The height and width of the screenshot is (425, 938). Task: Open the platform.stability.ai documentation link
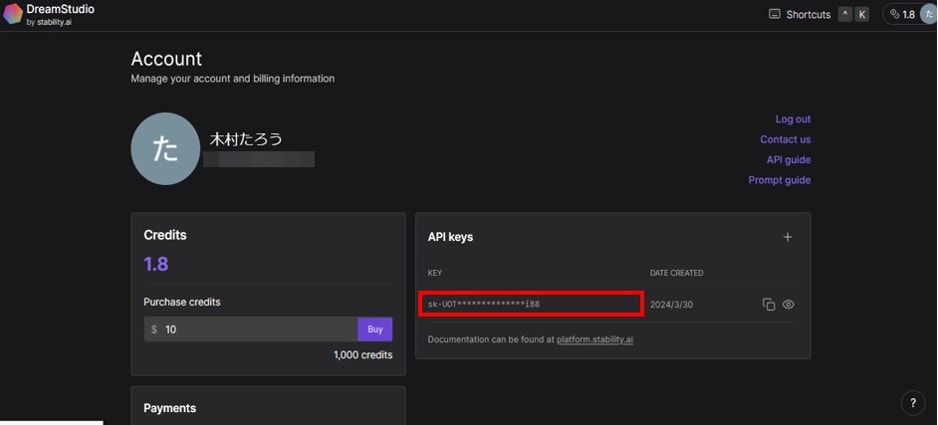[x=595, y=339]
